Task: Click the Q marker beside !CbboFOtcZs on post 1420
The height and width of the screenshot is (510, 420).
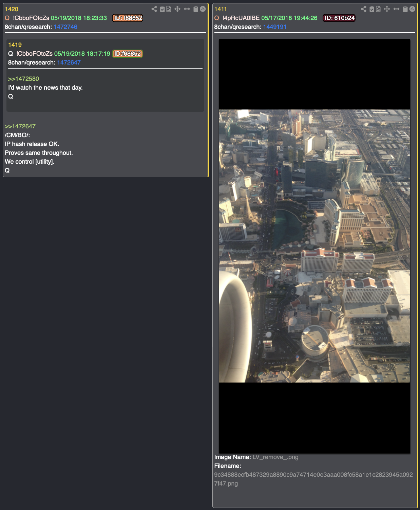Action: 7,18
